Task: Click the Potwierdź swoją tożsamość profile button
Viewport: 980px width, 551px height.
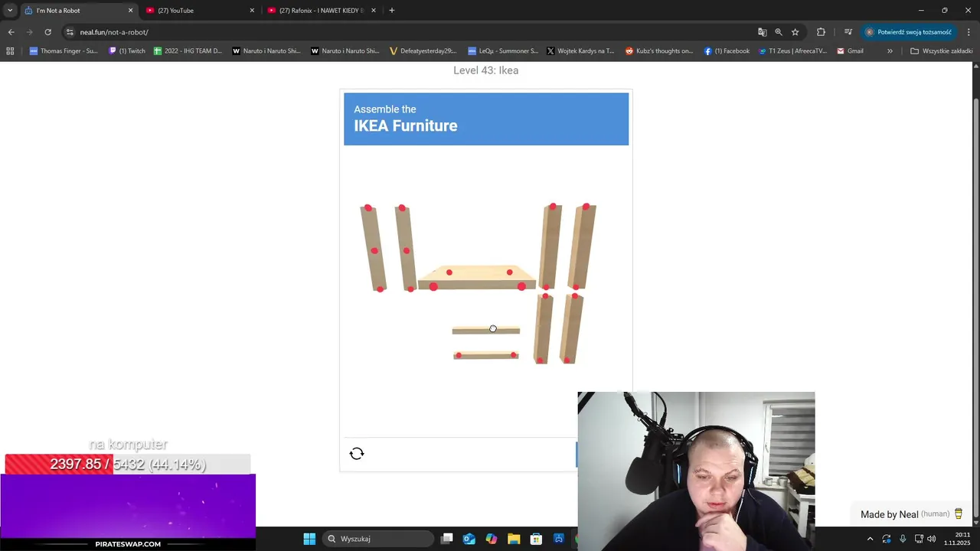Action: click(x=909, y=32)
